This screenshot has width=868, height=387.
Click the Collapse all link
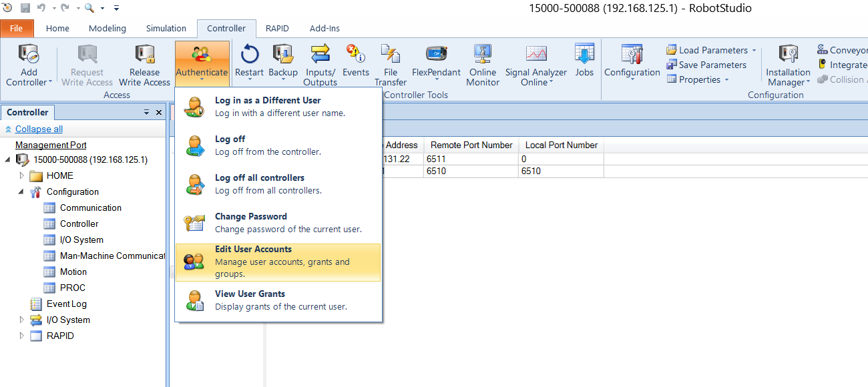click(39, 129)
